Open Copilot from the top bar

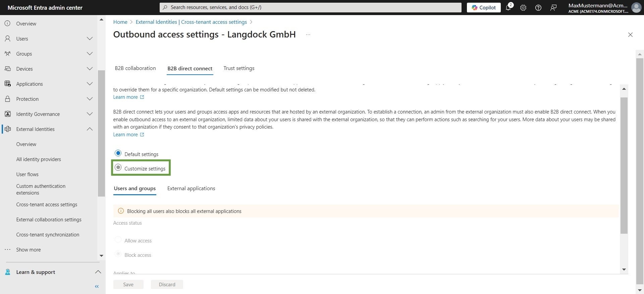tap(483, 7)
